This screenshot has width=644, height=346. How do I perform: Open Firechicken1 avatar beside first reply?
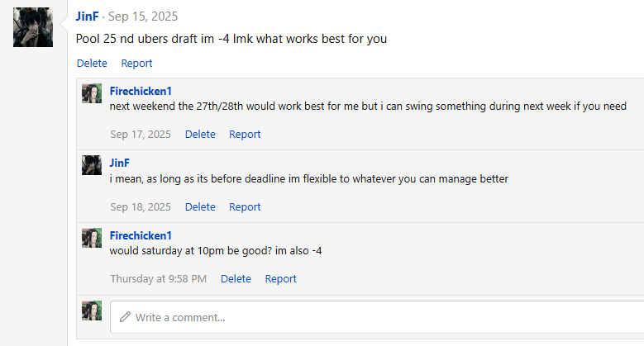92,93
